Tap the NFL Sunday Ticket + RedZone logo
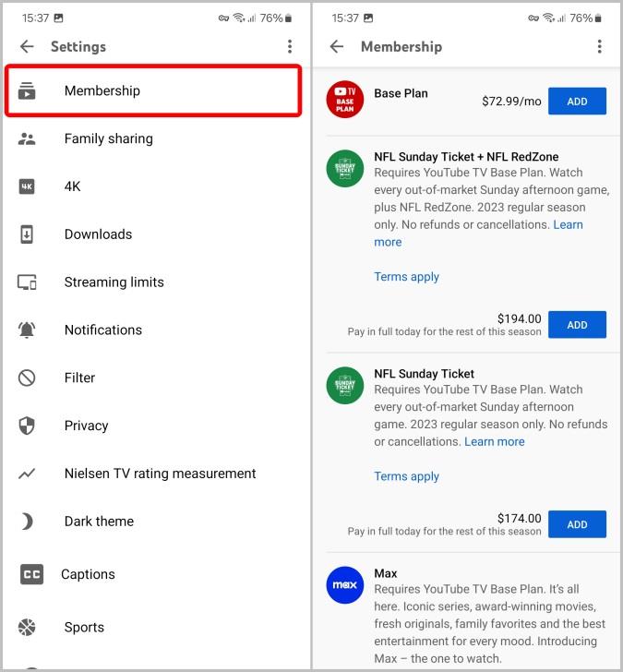 345,168
